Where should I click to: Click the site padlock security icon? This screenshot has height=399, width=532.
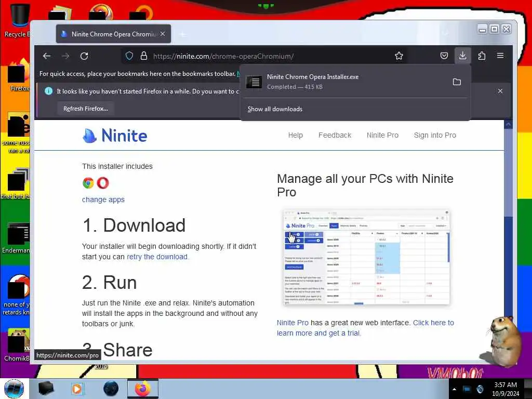click(x=143, y=56)
